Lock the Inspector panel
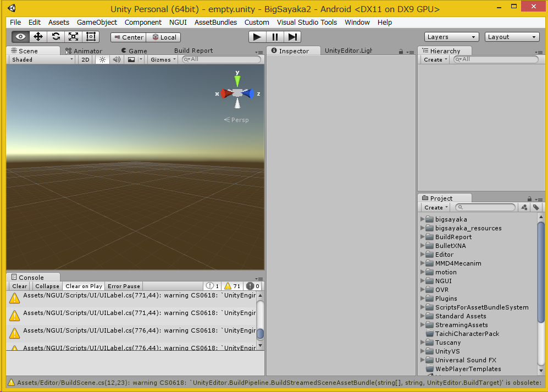The image size is (548, 392). pos(401,52)
